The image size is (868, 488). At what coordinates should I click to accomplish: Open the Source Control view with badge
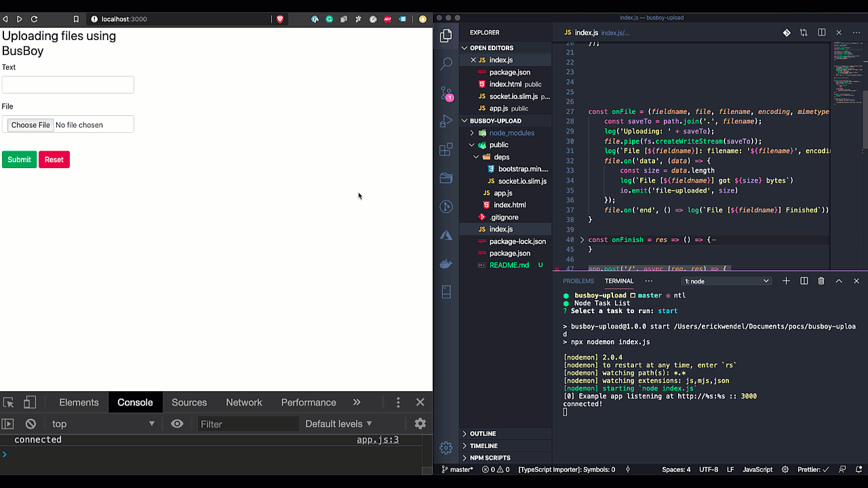tap(446, 93)
